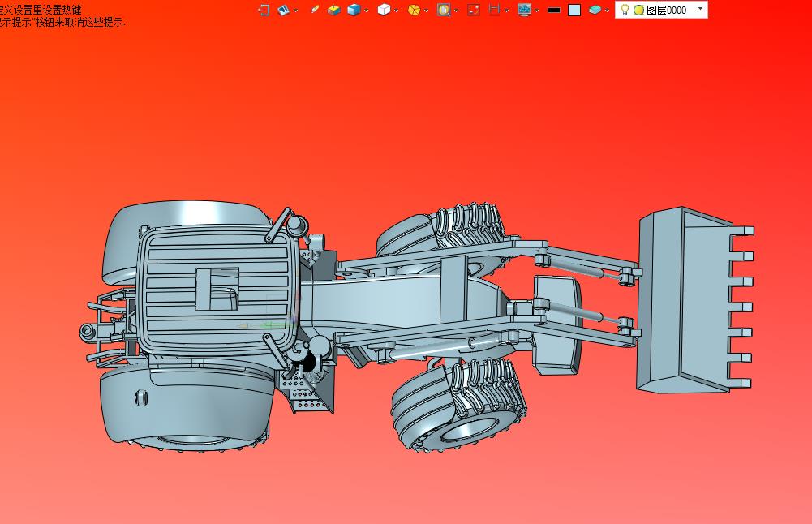The image size is (812, 524).
Task: Select the blue shaded cube display icon
Action: 354,10
